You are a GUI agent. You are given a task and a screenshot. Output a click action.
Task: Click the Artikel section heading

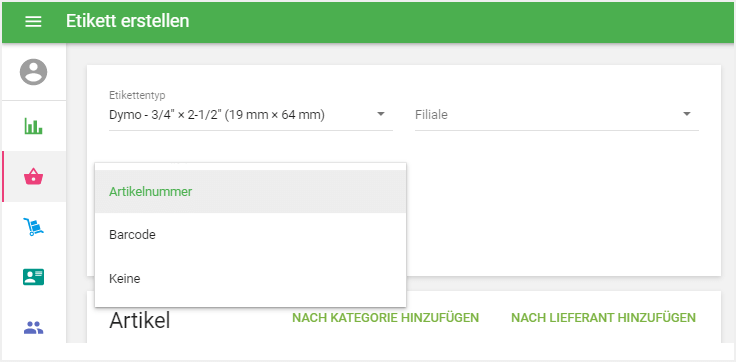[139, 320]
